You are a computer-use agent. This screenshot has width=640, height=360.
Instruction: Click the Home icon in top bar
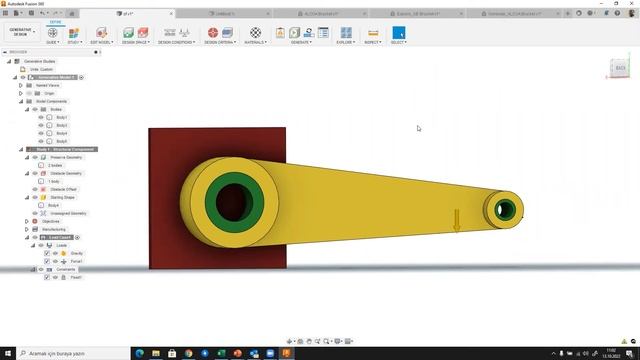71,13
